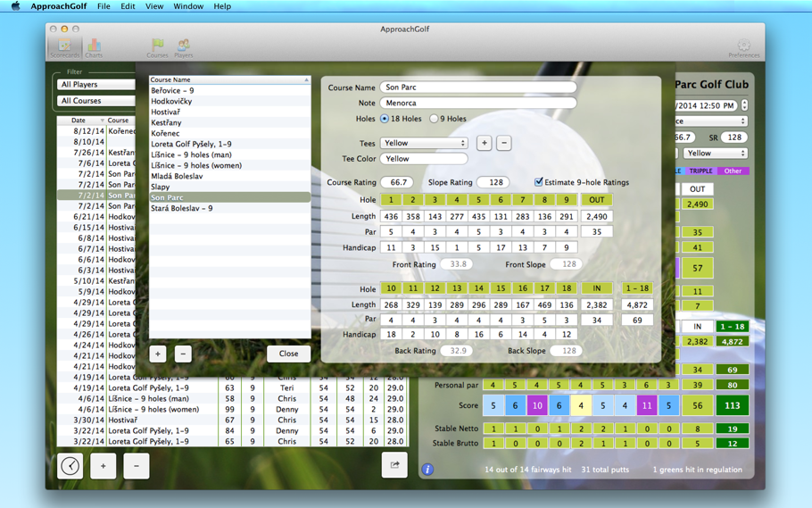Click the yellow score 4 cell
The image size is (812, 508).
click(x=581, y=406)
